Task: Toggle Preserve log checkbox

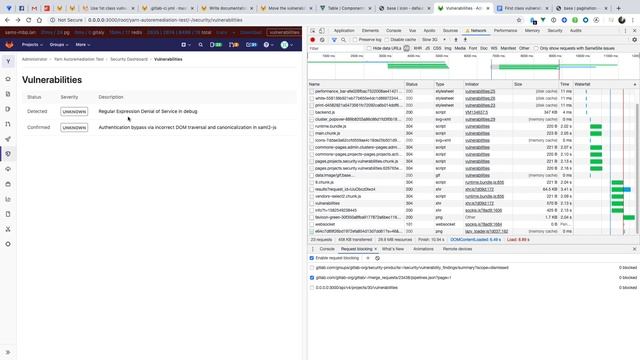Action: point(355,40)
